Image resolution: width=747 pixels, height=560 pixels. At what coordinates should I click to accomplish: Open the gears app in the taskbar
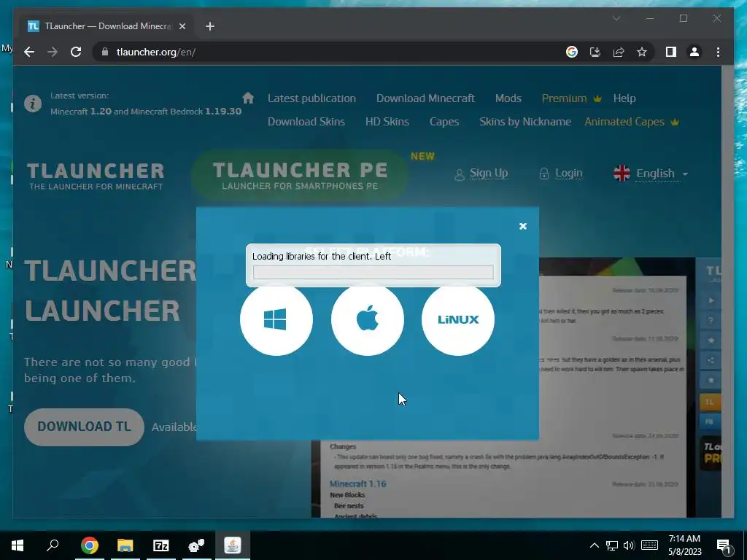196,545
